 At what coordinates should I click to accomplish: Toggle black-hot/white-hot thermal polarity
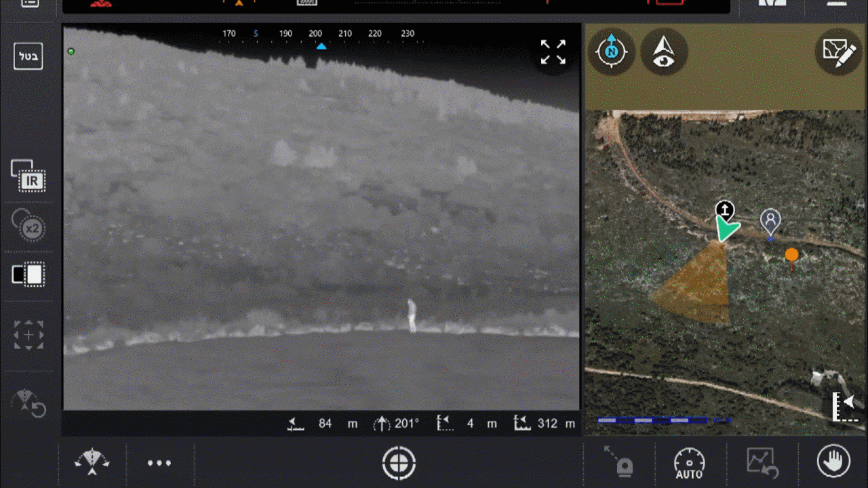(28, 274)
